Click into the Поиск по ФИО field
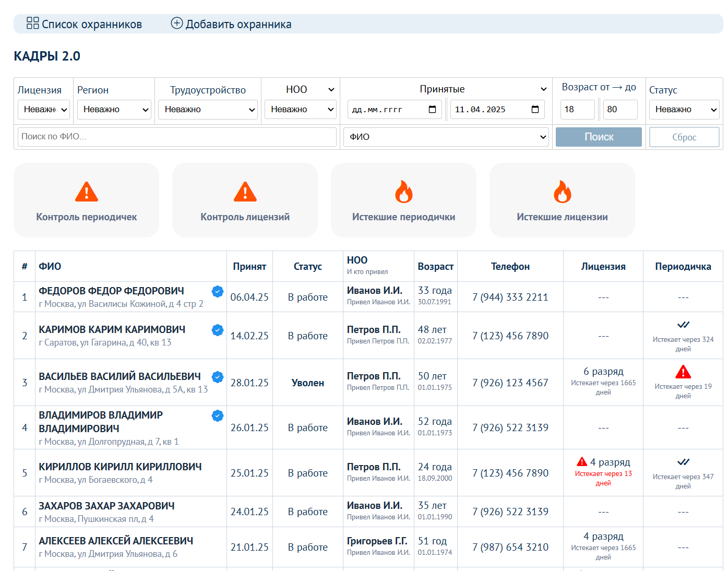Screen dimensions: 728x571 177,137
